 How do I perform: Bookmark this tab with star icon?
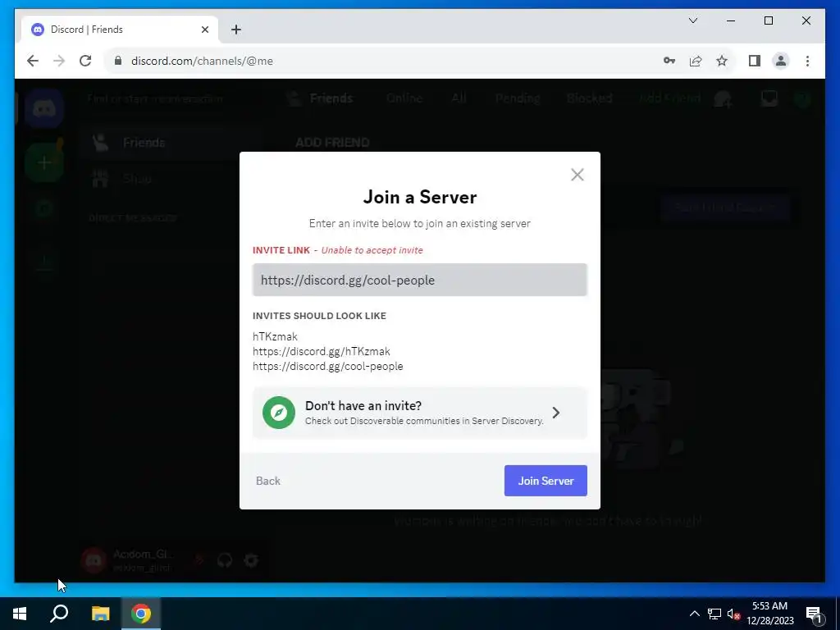point(722,61)
